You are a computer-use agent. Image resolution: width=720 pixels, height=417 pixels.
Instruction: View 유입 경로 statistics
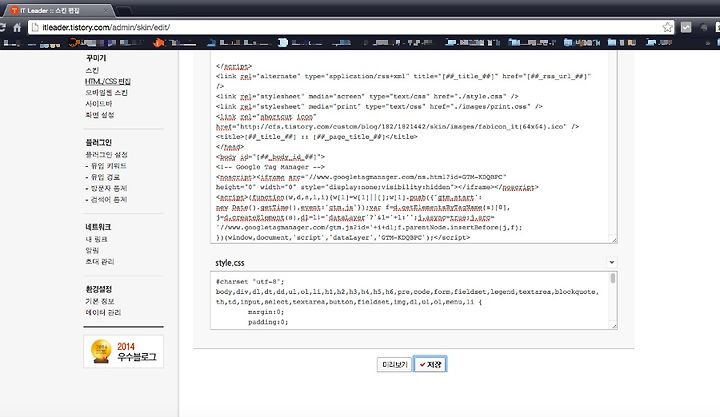click(x=103, y=177)
